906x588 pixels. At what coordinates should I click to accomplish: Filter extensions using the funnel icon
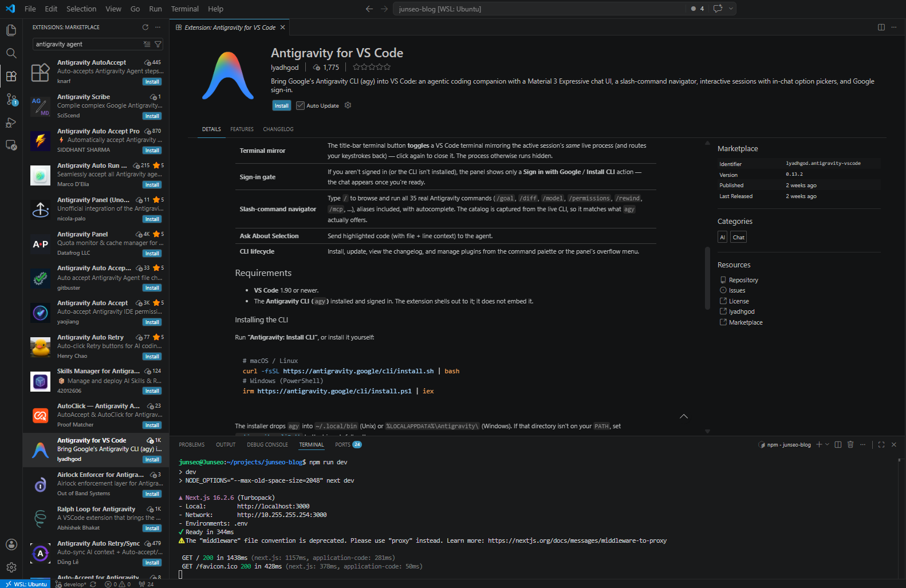click(158, 44)
